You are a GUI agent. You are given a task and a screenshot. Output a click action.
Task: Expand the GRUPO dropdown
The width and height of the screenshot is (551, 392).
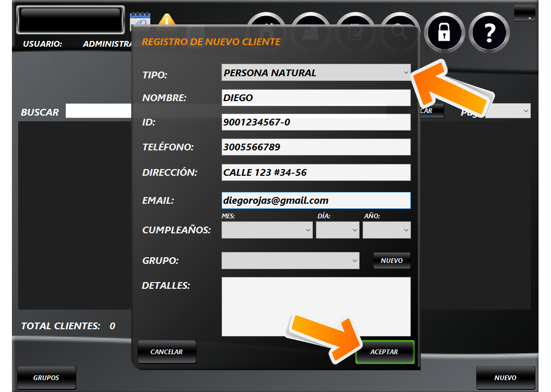pyautogui.click(x=290, y=260)
